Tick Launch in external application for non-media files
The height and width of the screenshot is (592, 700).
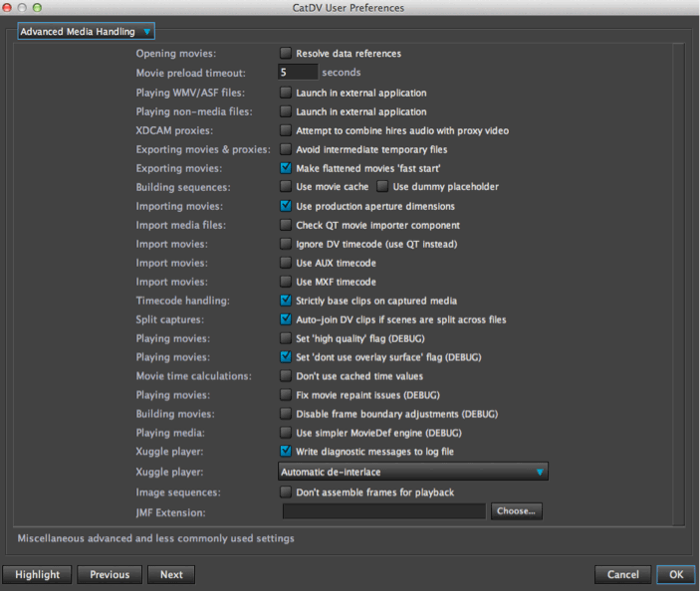(286, 111)
